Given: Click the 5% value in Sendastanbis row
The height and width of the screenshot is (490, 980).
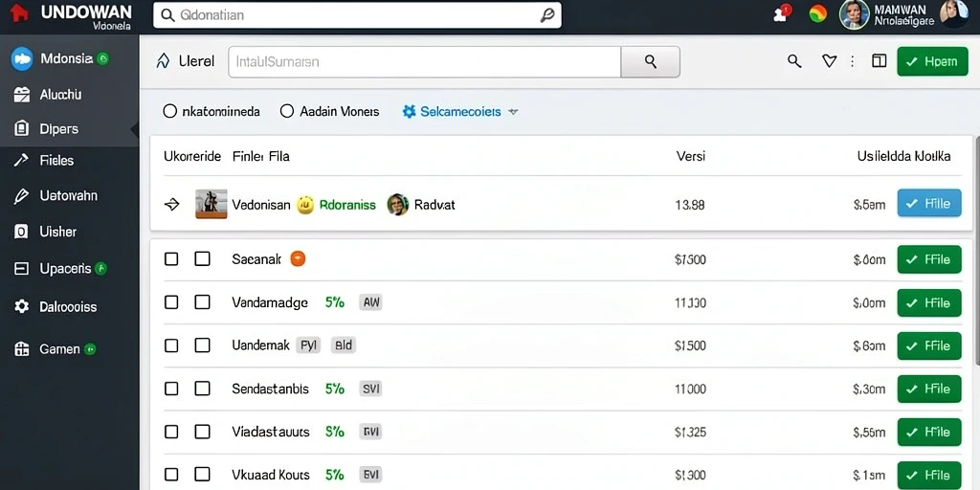Looking at the screenshot, I should 335,389.
